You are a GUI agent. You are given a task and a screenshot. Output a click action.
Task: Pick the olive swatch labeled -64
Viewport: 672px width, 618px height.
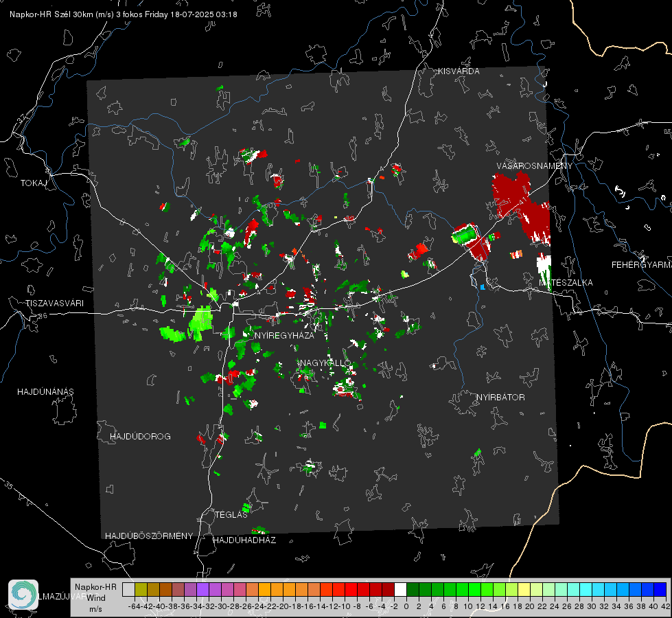pos(141,589)
